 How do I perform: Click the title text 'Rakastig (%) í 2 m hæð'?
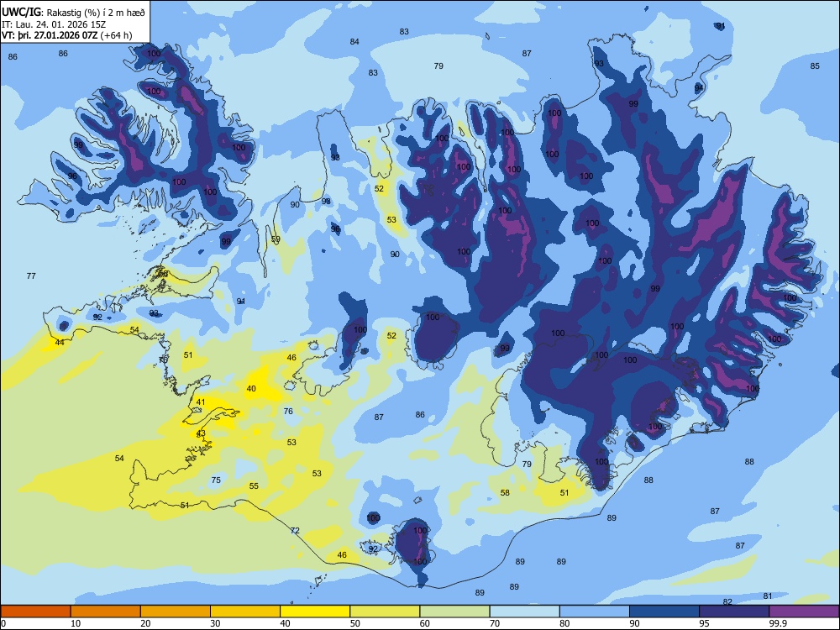pyautogui.click(x=96, y=13)
